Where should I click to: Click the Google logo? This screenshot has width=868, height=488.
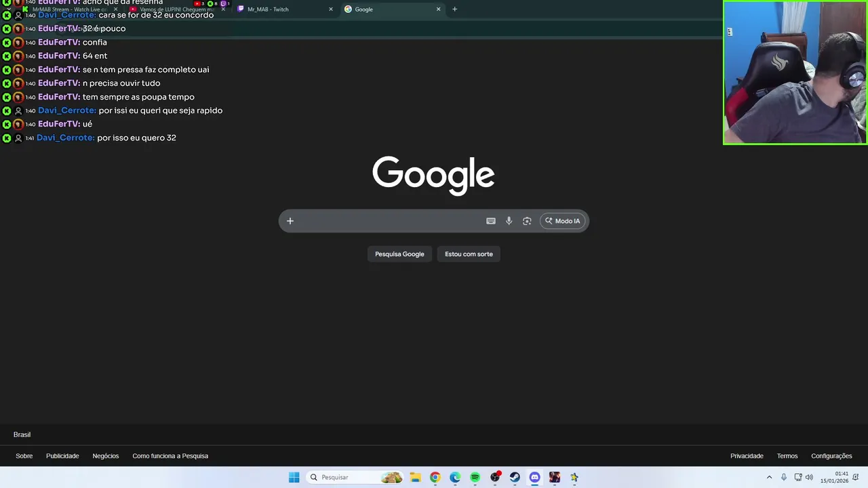[x=433, y=176]
